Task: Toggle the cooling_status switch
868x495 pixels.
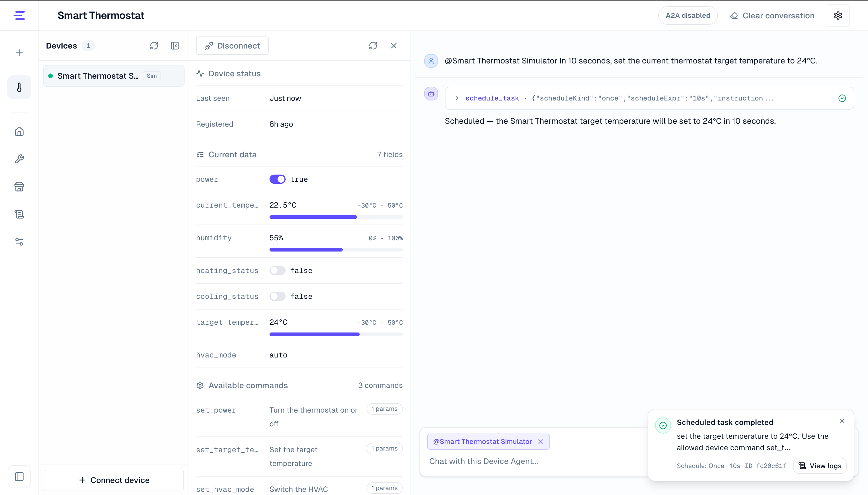Action: pyautogui.click(x=278, y=297)
